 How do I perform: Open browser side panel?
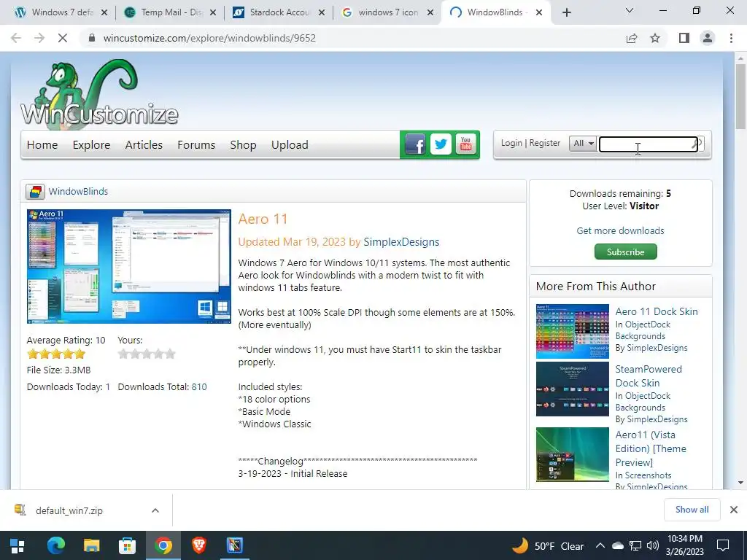tap(684, 38)
